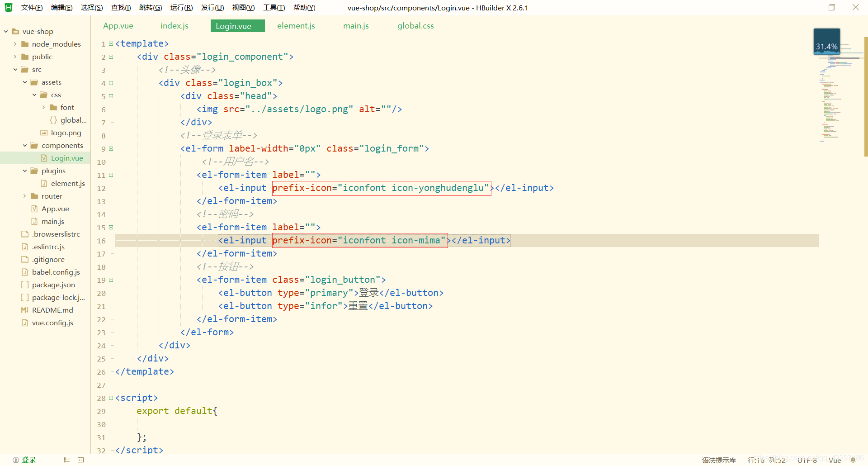The height and width of the screenshot is (466, 868).
Task: Click the .browserslistrc file icon
Action: pos(25,234)
